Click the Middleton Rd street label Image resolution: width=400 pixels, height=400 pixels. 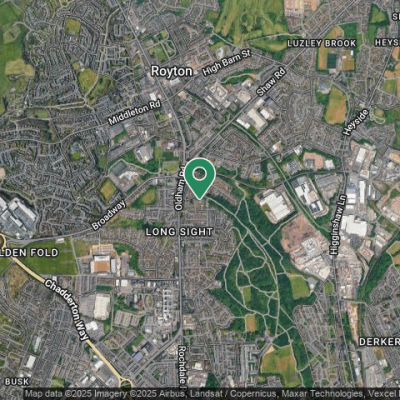point(135,112)
